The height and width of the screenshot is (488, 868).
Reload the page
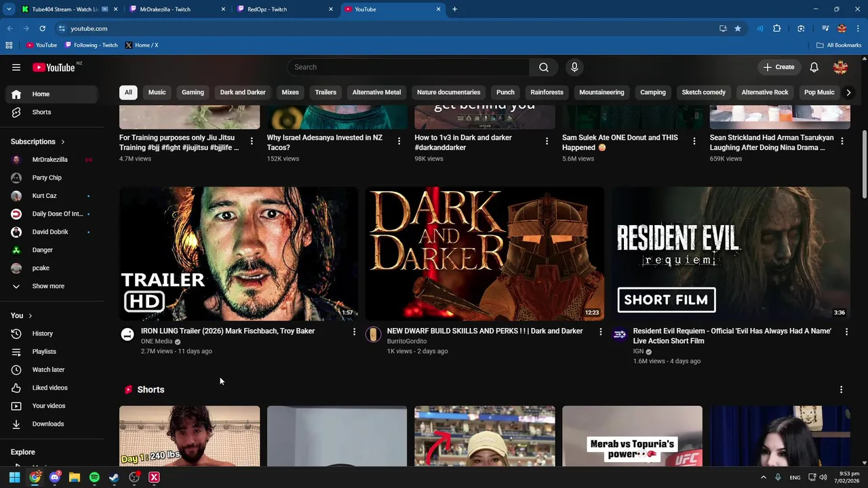(x=42, y=28)
